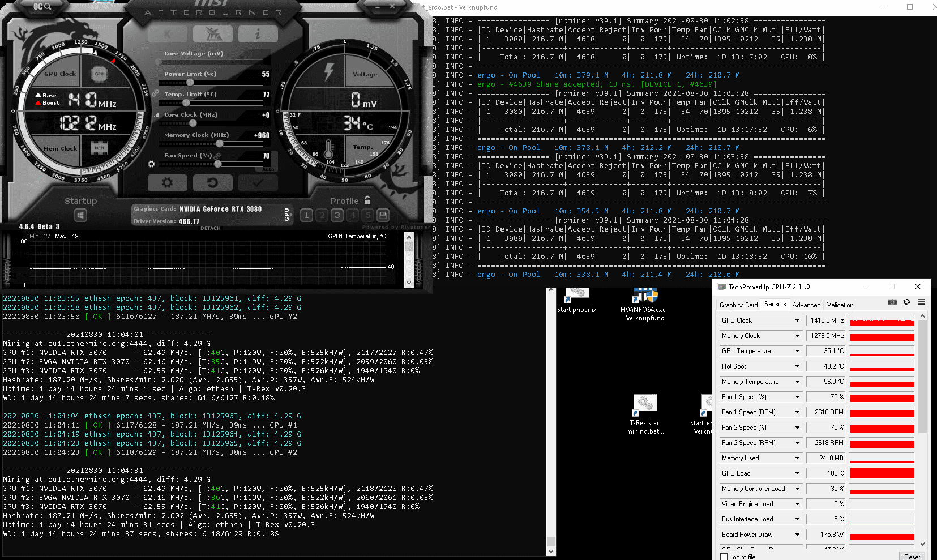Click GPU-Z sensor list scroll up arrow
The image size is (937, 560).
922,316
